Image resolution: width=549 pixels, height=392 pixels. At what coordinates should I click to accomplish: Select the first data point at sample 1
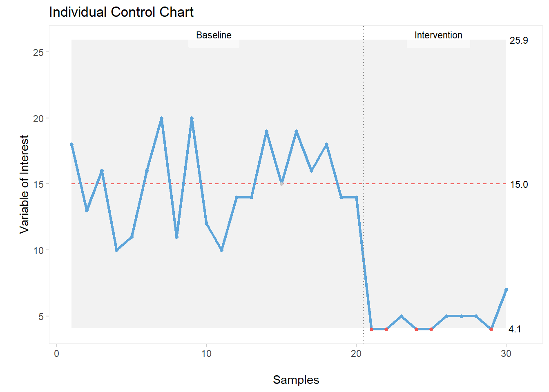click(71, 144)
